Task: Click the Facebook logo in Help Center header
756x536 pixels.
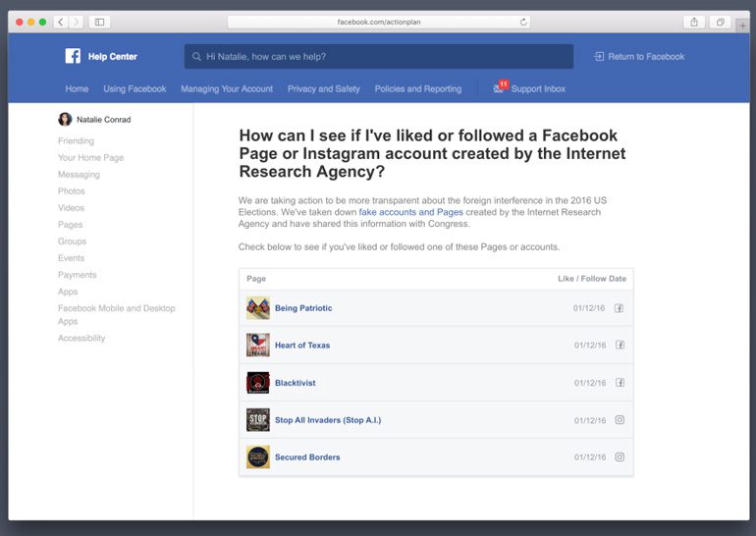Action: [73, 56]
